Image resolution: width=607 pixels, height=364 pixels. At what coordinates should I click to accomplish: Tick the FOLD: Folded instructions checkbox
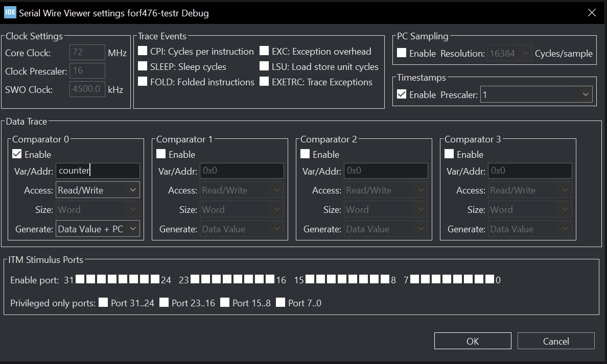point(143,81)
